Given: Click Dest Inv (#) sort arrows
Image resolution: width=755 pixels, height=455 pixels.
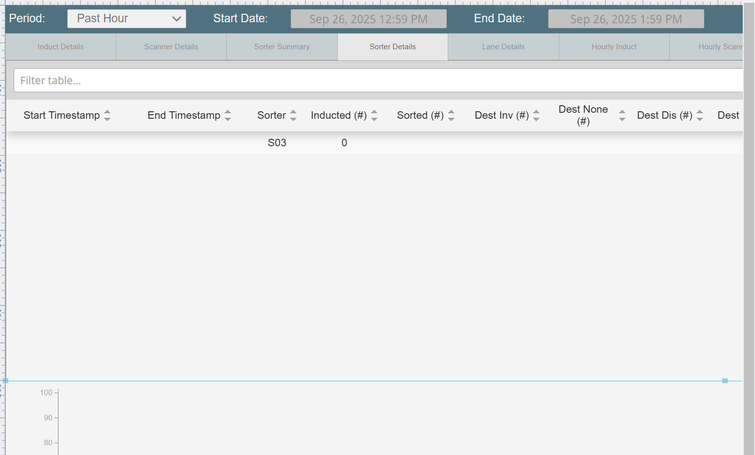Looking at the screenshot, I should coord(537,116).
